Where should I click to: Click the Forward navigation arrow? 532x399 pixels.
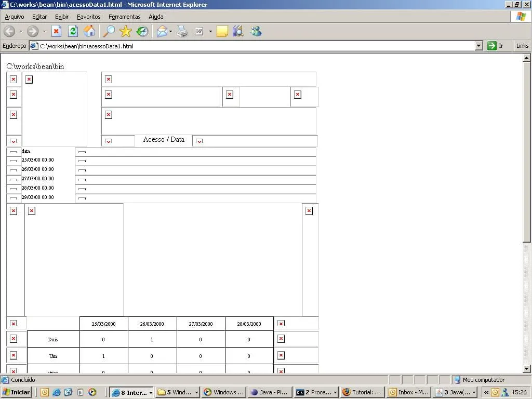33,32
